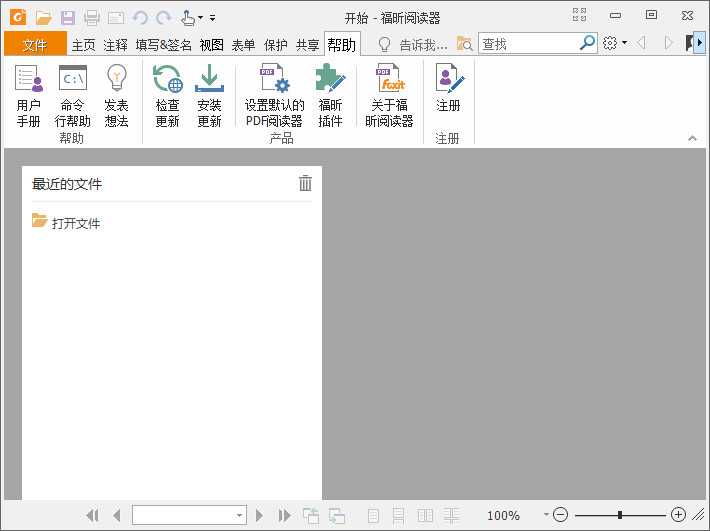Select continuous page view mode
The height and width of the screenshot is (531, 710).
pyautogui.click(x=398, y=515)
